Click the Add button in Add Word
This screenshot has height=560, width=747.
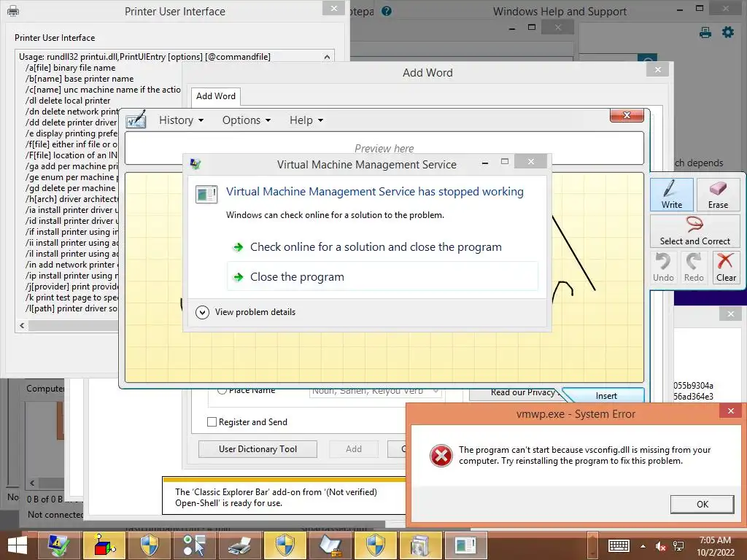(x=354, y=449)
